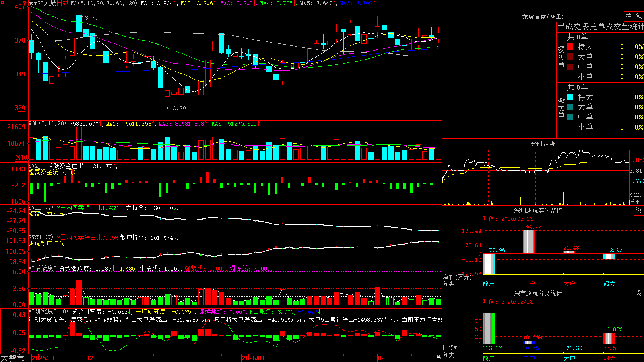The image size is (644, 362).
Task: Click the *ST大晟 stock name
Action: point(45,3)
